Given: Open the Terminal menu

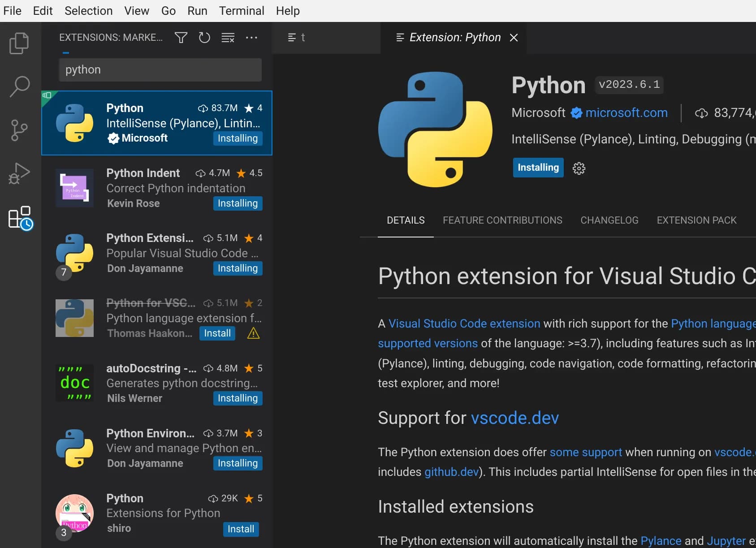Looking at the screenshot, I should click(241, 10).
